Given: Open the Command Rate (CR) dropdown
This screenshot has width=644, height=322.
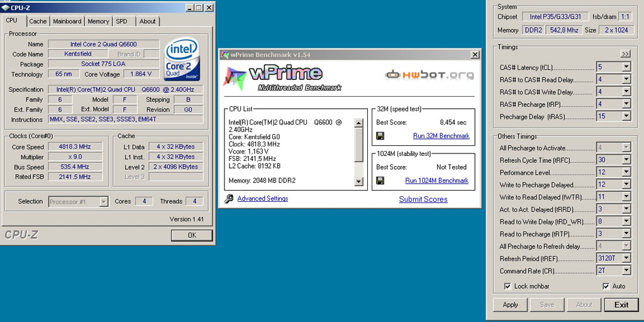Looking at the screenshot, I should click(x=626, y=270).
